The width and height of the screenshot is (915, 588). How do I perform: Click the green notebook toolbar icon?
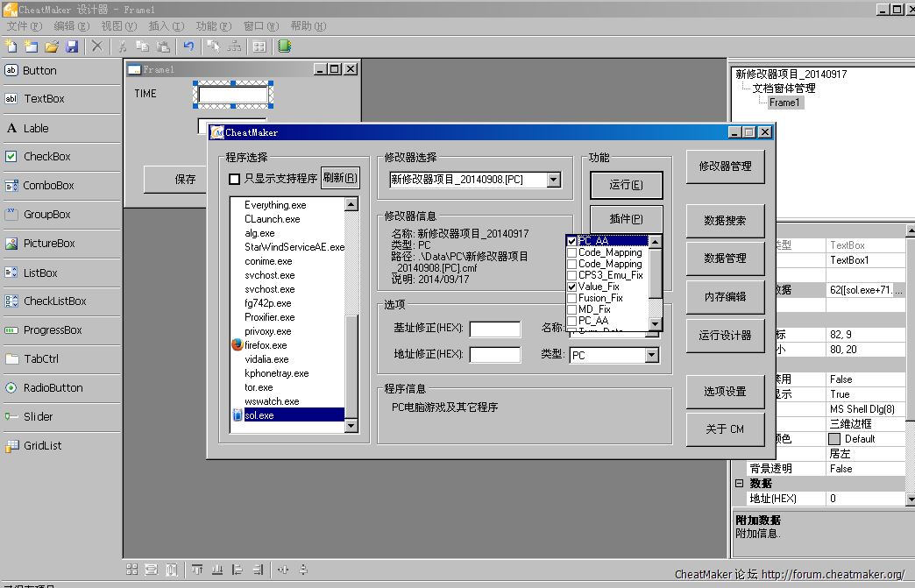pyautogui.click(x=284, y=46)
